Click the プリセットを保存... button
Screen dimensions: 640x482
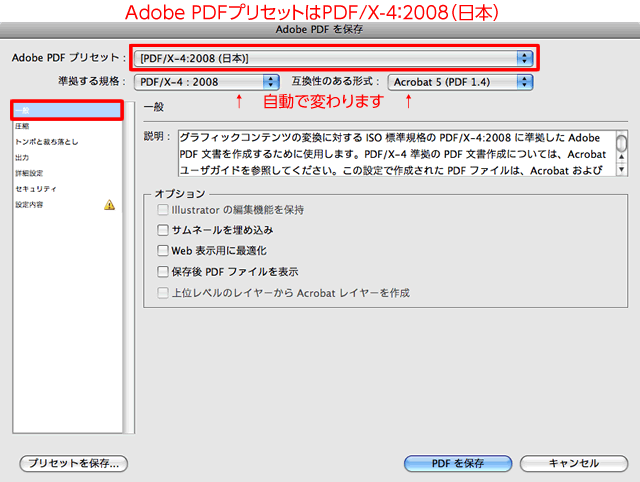[73, 463]
